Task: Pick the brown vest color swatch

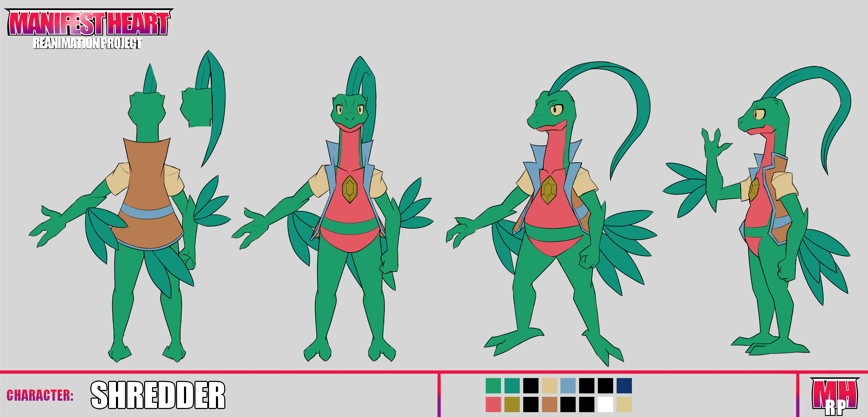Action: coord(550,404)
